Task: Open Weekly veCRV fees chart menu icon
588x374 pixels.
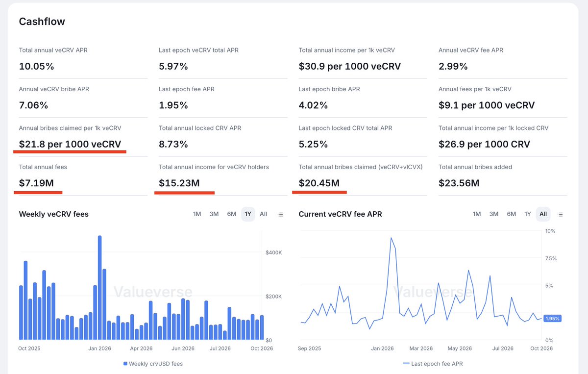Action: click(x=280, y=214)
